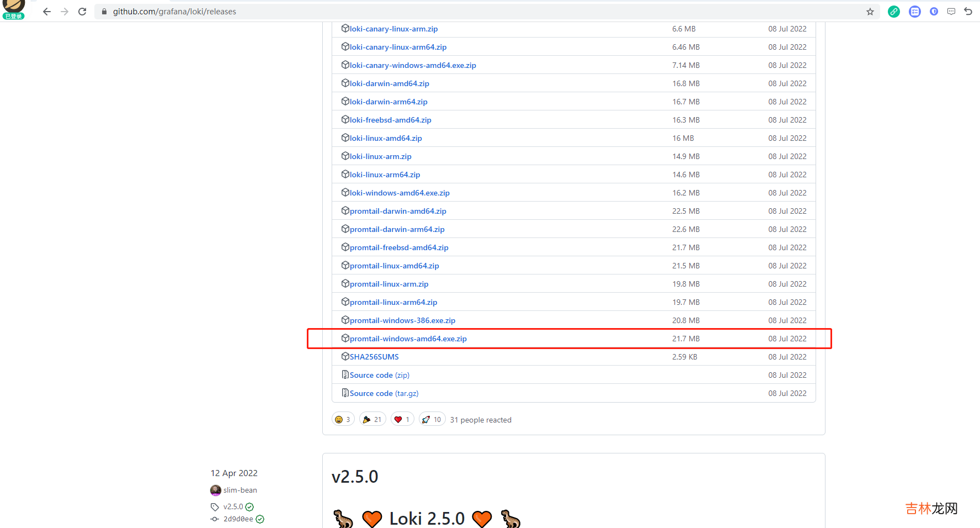Image resolution: width=980 pixels, height=528 pixels.
Task: Download loki-darwin-amd64.zip
Action: click(389, 83)
